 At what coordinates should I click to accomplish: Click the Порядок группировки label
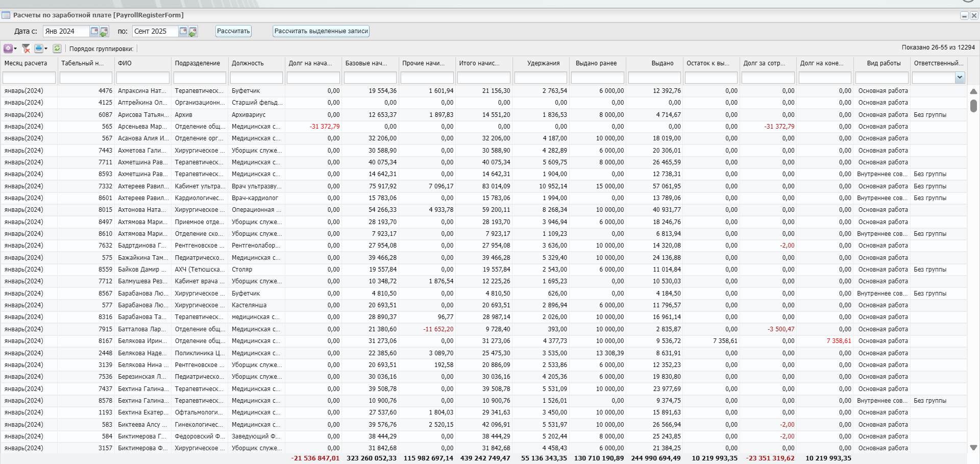click(x=101, y=49)
